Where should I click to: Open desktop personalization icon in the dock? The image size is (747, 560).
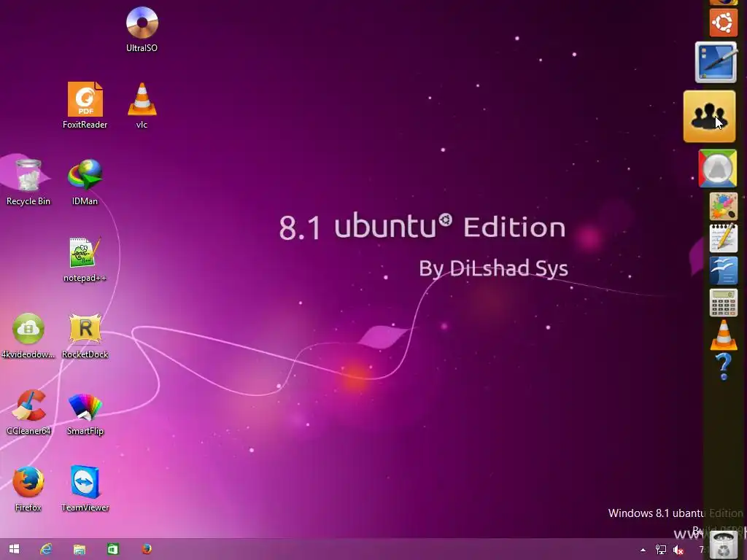point(716,63)
